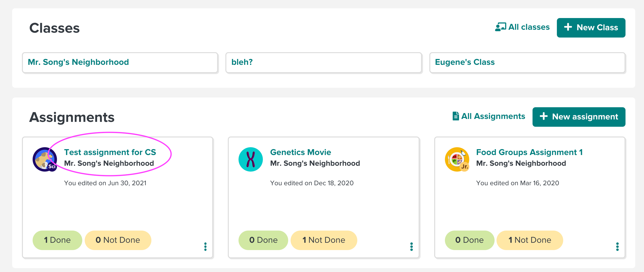Click the All Assignments link

click(x=489, y=116)
